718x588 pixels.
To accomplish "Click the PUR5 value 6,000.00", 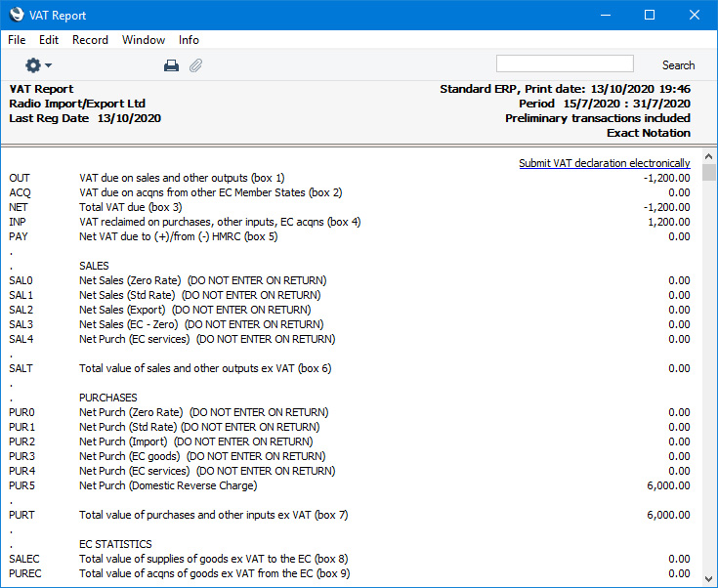I will pyautogui.click(x=668, y=485).
